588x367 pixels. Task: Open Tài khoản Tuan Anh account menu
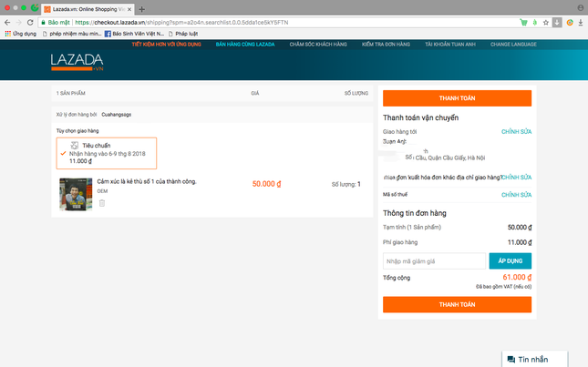tap(450, 45)
